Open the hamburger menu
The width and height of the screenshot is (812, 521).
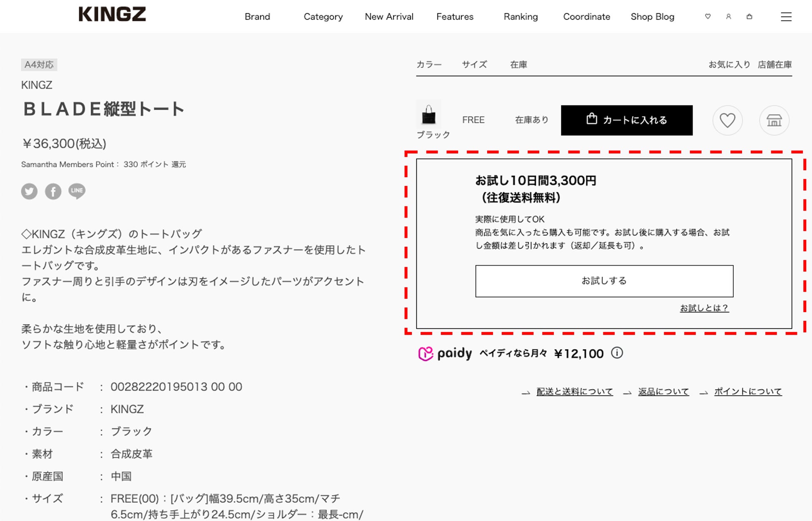click(x=786, y=17)
